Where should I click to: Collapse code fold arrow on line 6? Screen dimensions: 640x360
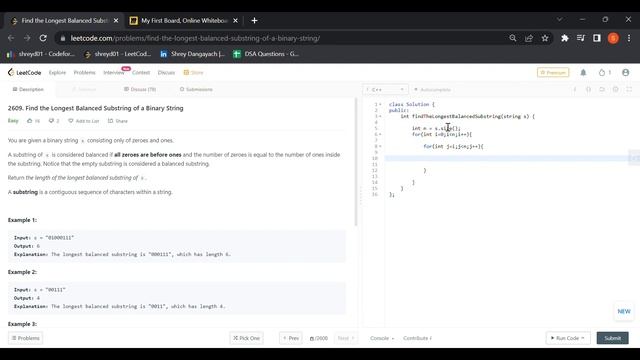tap(380, 134)
